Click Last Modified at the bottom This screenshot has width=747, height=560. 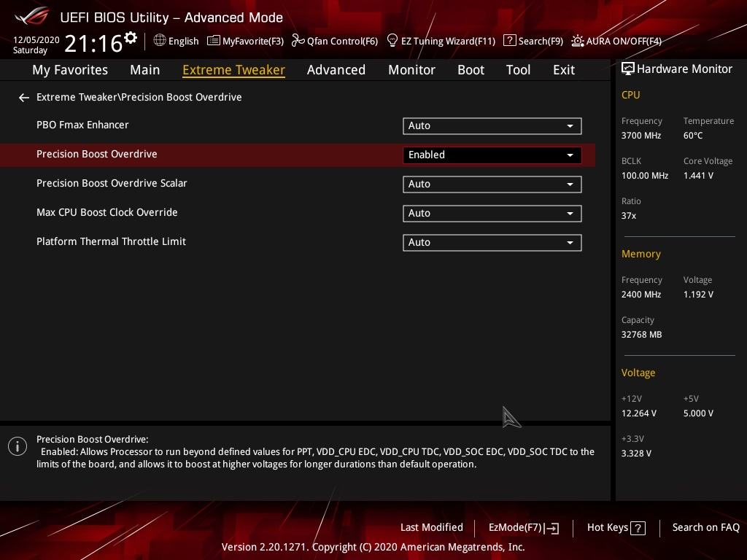[x=432, y=528]
